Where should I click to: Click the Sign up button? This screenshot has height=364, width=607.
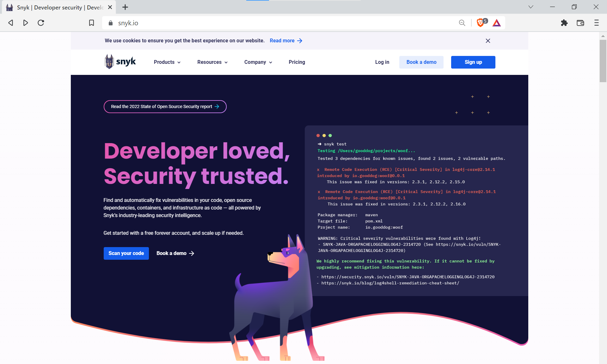point(473,62)
